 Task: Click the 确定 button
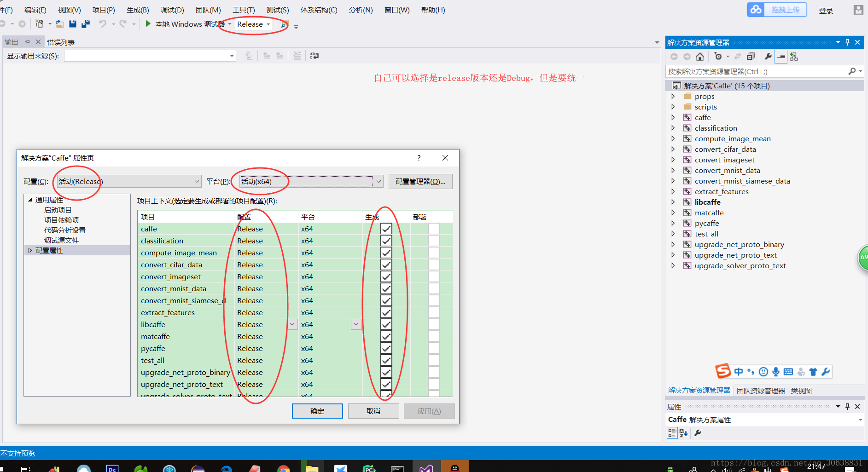[317, 411]
